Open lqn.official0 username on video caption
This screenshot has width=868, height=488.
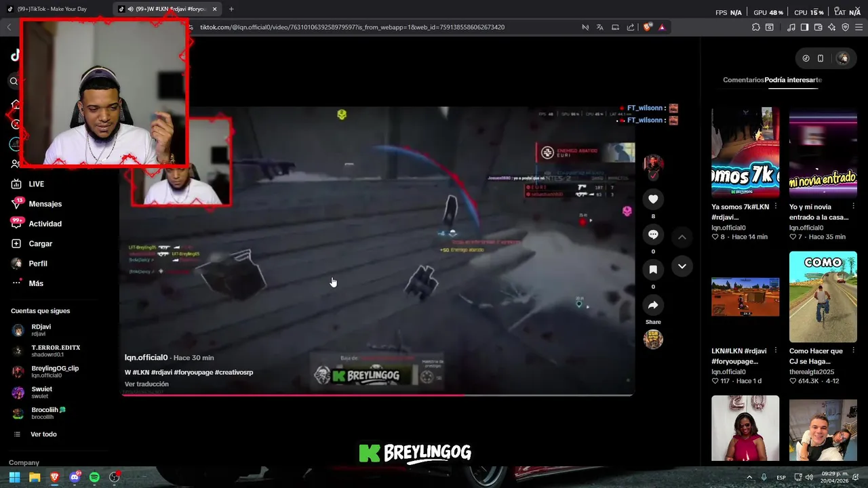click(x=146, y=357)
